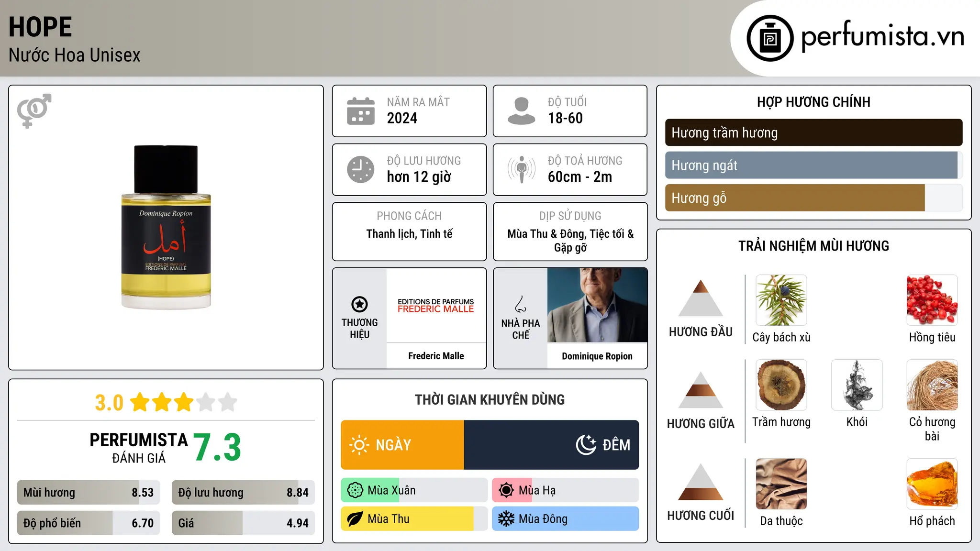Click the unisex gender symbol icon
This screenshot has height=551, width=980.
pyautogui.click(x=34, y=111)
